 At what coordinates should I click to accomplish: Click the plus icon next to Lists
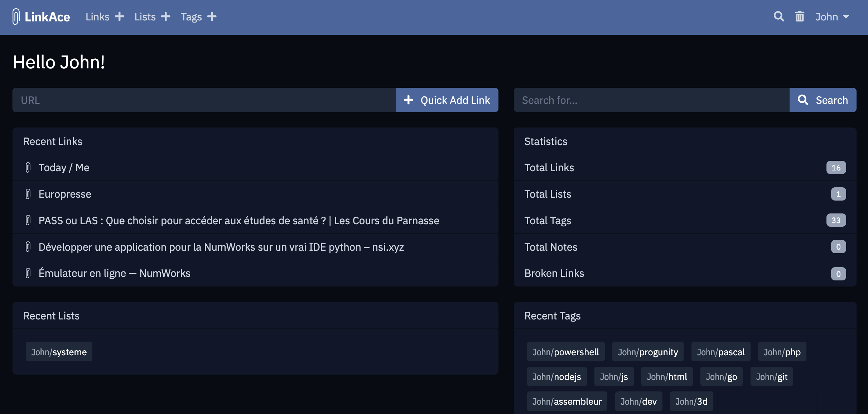[165, 17]
